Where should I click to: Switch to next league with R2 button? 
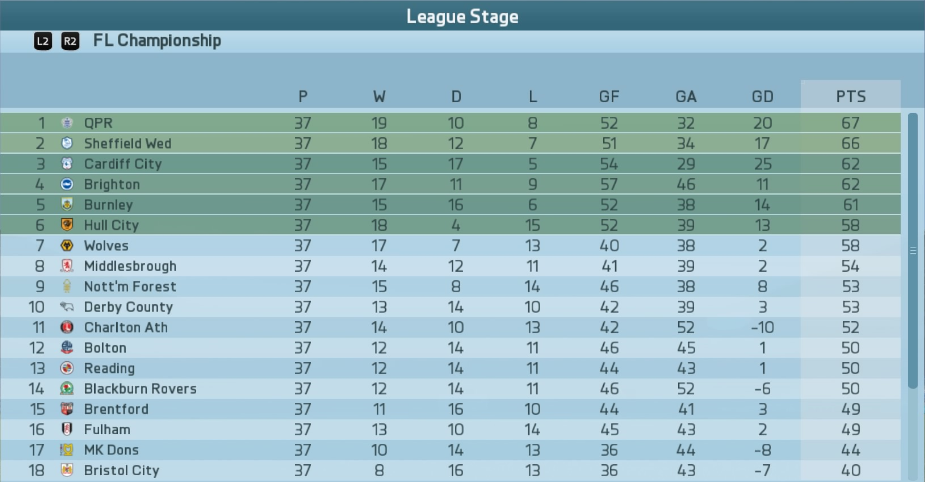[x=70, y=41]
